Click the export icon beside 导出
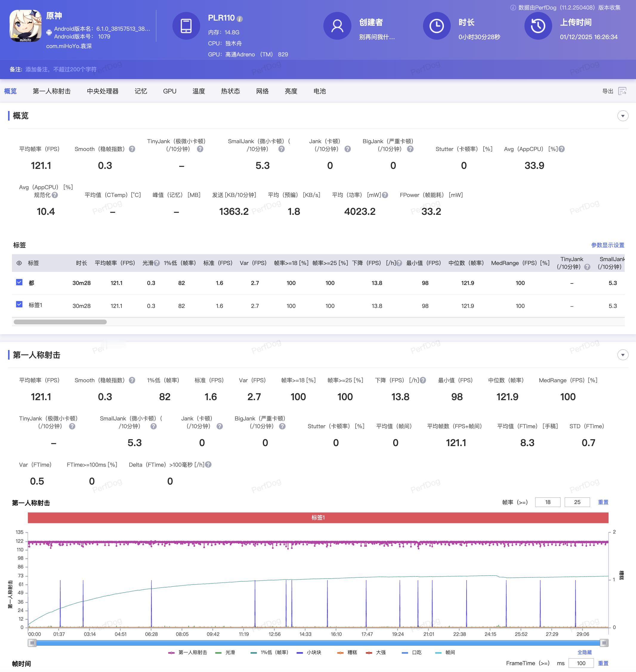The width and height of the screenshot is (636, 672). click(x=622, y=91)
